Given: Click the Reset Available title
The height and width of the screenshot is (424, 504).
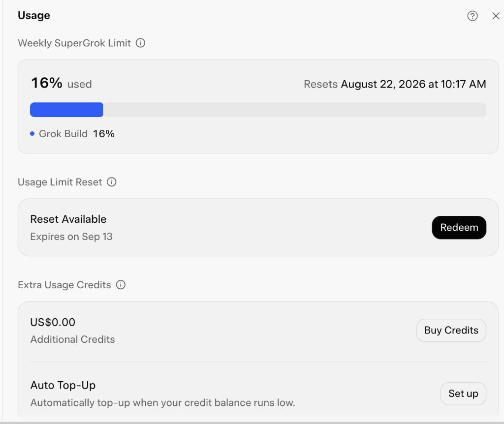Looking at the screenshot, I should (68, 219).
